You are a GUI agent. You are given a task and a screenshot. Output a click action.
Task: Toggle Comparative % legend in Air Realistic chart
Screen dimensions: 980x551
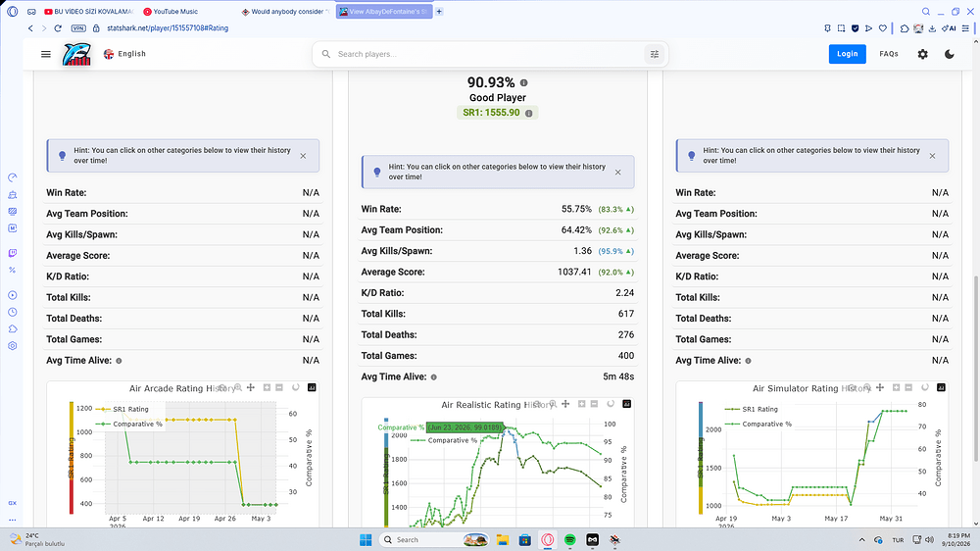pyautogui.click(x=444, y=440)
